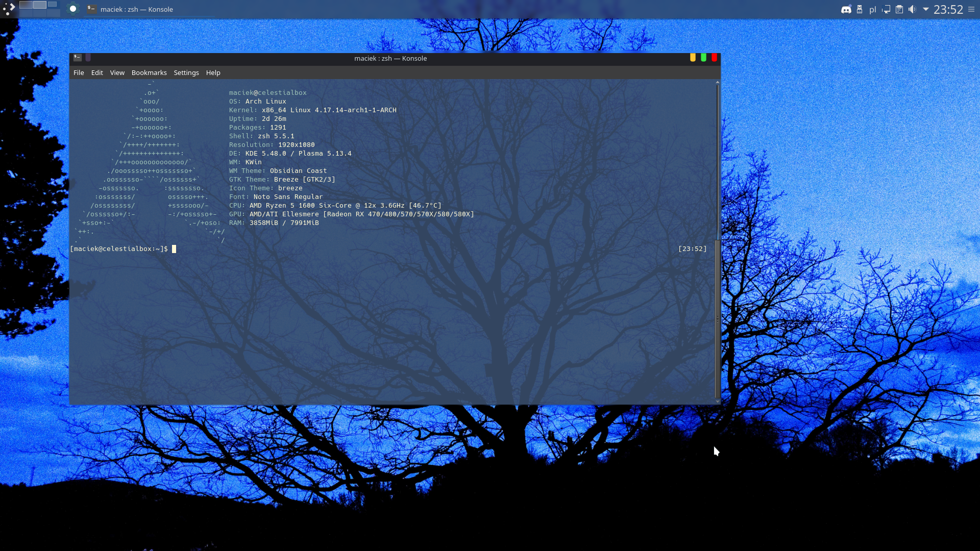Click the 'CPU: AMD Ryzen 5 1600' line
Image resolution: width=980 pixels, height=551 pixels.
point(335,206)
